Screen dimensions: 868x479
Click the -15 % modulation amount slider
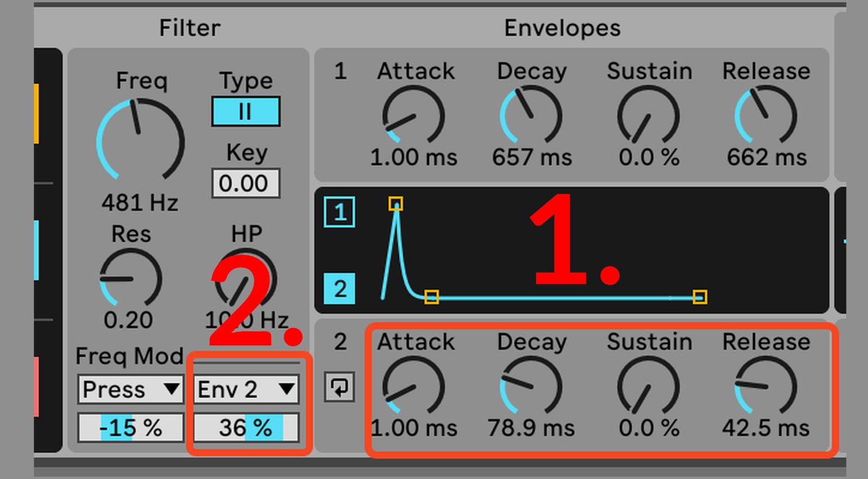click(x=131, y=428)
